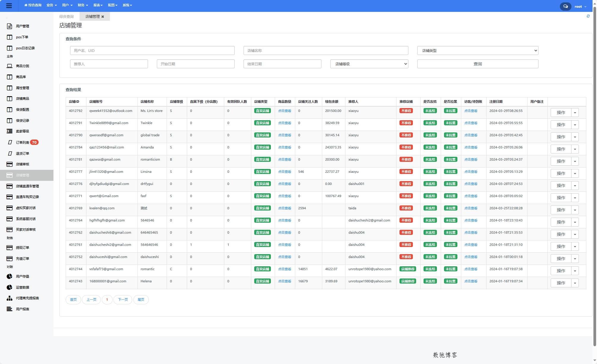597x364 pixels.
Task: Open the 配置 top menu
Action: pyautogui.click(x=113, y=5)
